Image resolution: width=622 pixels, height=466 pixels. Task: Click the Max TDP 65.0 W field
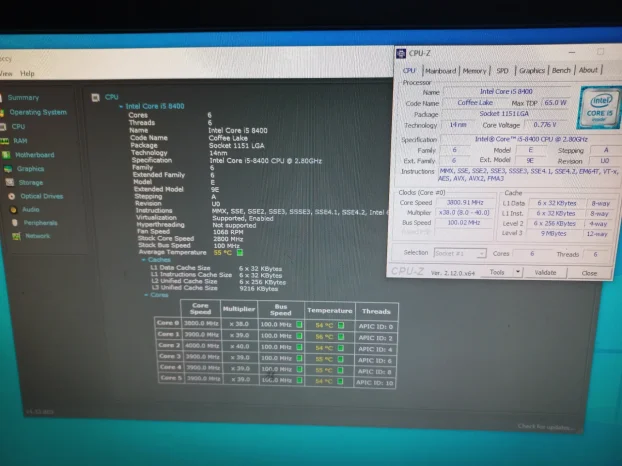pyautogui.click(x=555, y=103)
